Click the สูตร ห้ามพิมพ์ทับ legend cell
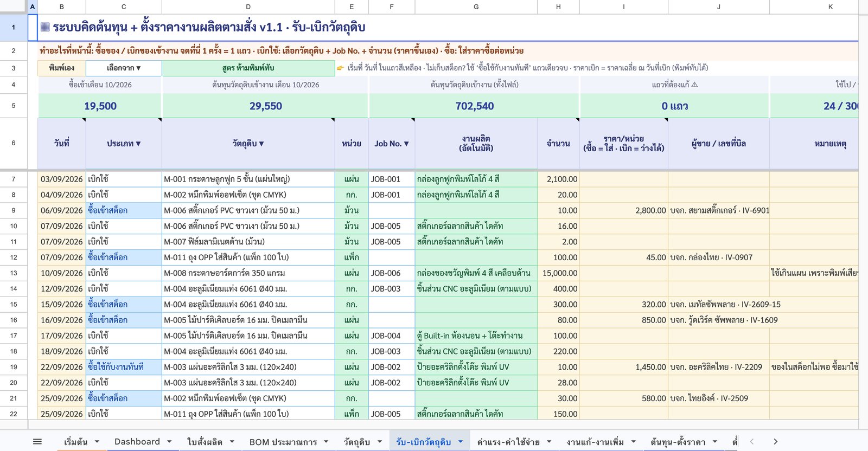 248,68
